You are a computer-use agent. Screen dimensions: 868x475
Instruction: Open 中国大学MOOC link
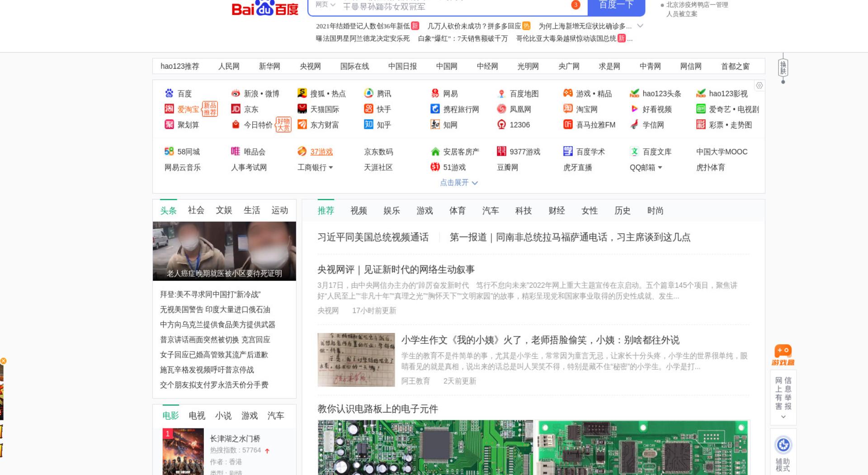722,152
